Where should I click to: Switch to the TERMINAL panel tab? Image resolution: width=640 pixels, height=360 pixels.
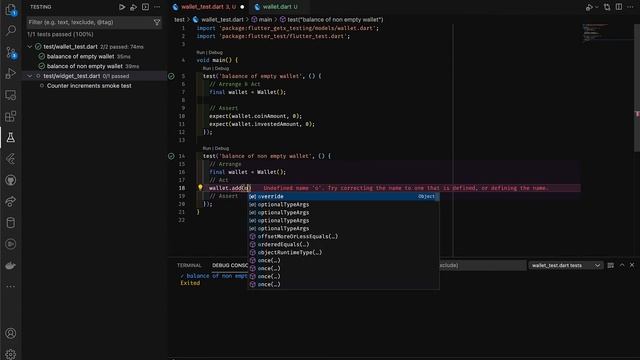pyautogui.click(x=189, y=265)
